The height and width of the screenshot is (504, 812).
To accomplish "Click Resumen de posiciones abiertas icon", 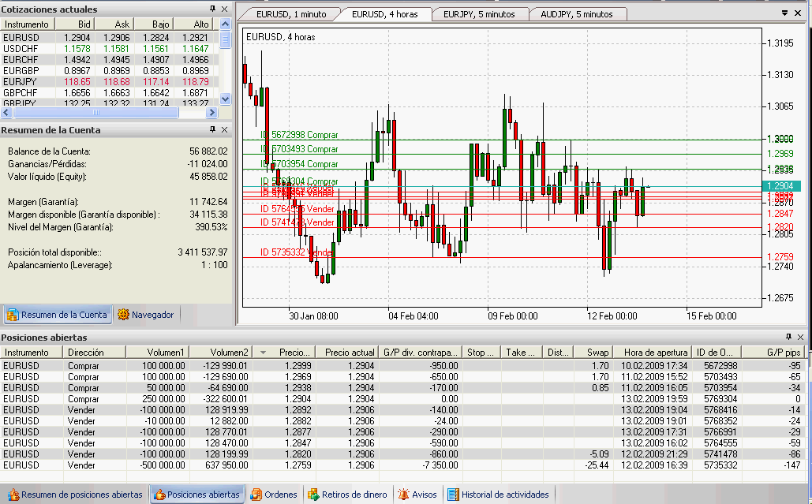I will click(x=12, y=495).
